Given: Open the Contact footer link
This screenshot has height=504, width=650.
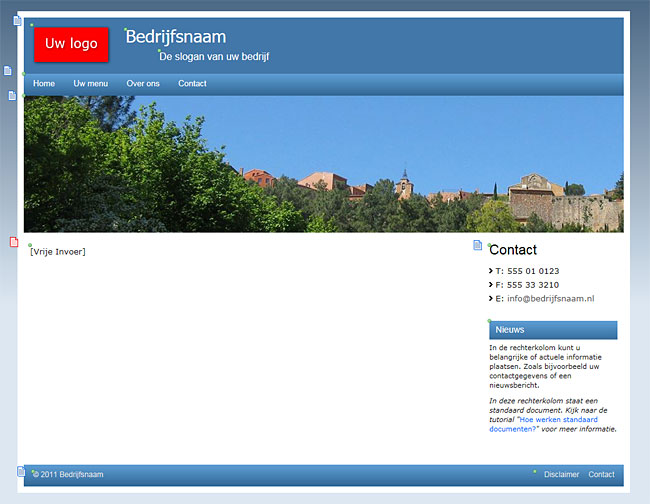Looking at the screenshot, I should pyautogui.click(x=601, y=474).
